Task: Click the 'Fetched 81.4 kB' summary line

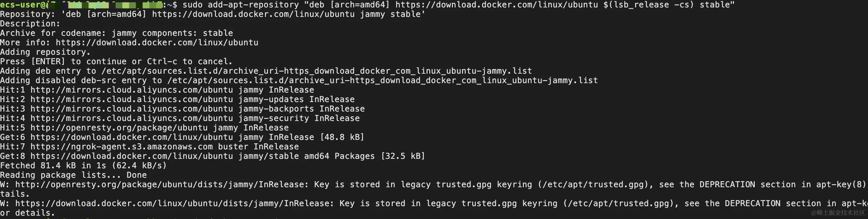Action: 83,166
